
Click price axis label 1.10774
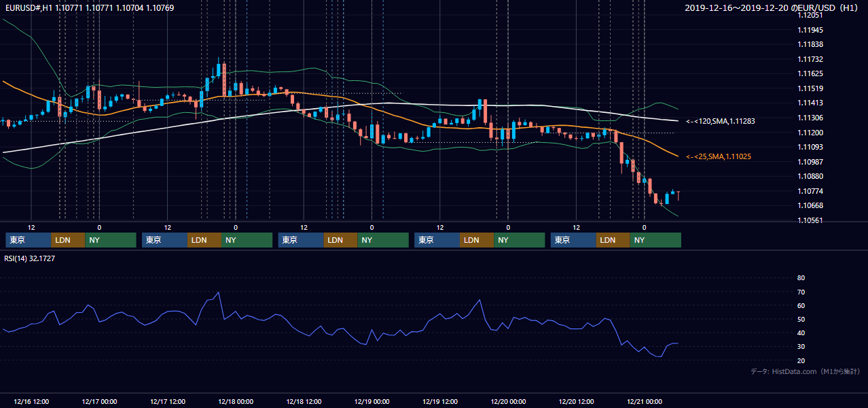coord(810,191)
